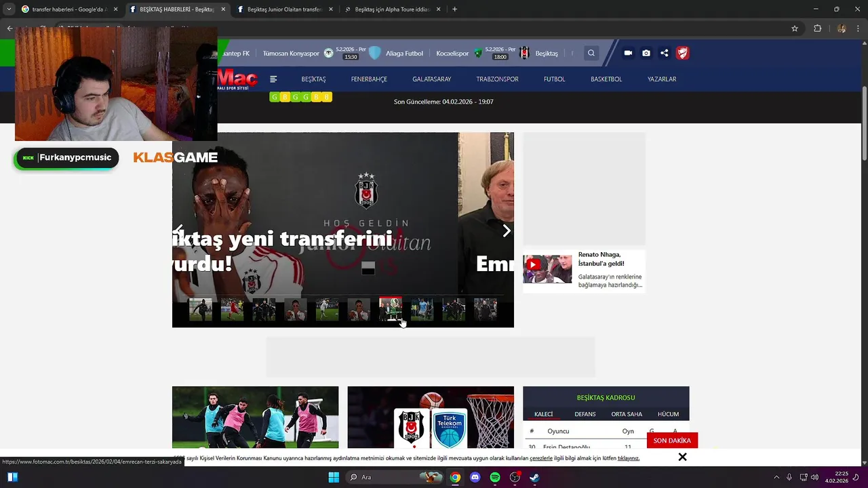Click the page vertical scrollbar thumb
868x488 pixels.
click(x=864, y=124)
